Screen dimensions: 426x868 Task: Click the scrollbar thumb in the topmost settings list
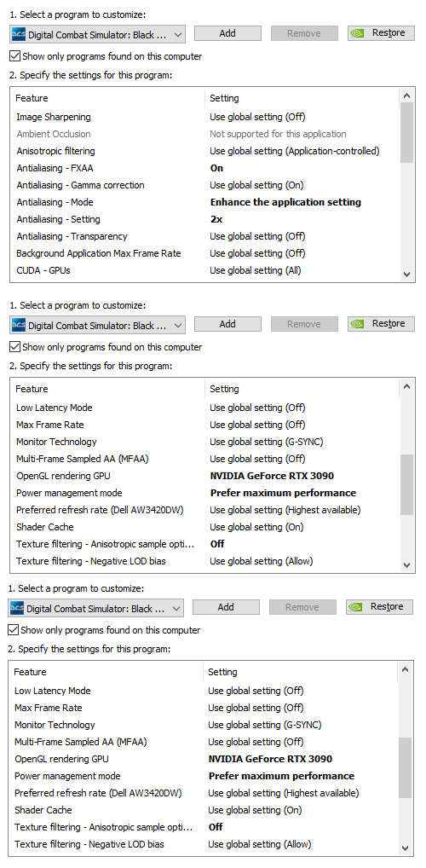pos(406,133)
